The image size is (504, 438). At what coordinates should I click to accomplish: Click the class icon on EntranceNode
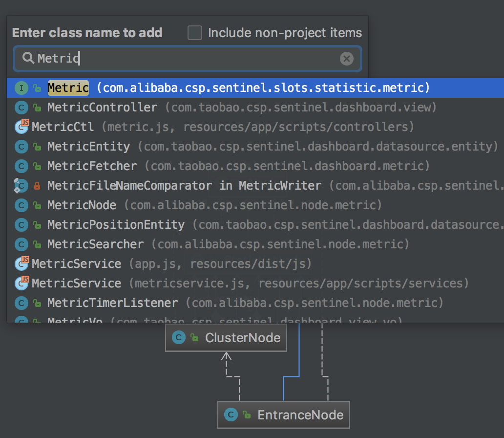point(231,415)
